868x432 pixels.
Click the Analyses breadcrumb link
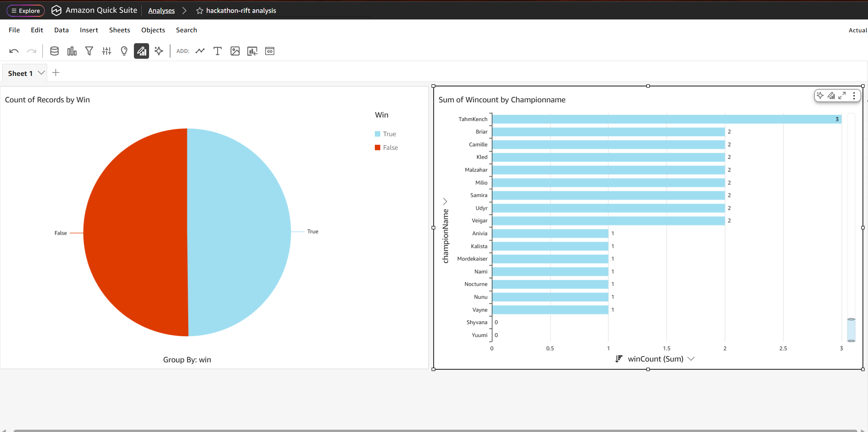click(x=161, y=11)
